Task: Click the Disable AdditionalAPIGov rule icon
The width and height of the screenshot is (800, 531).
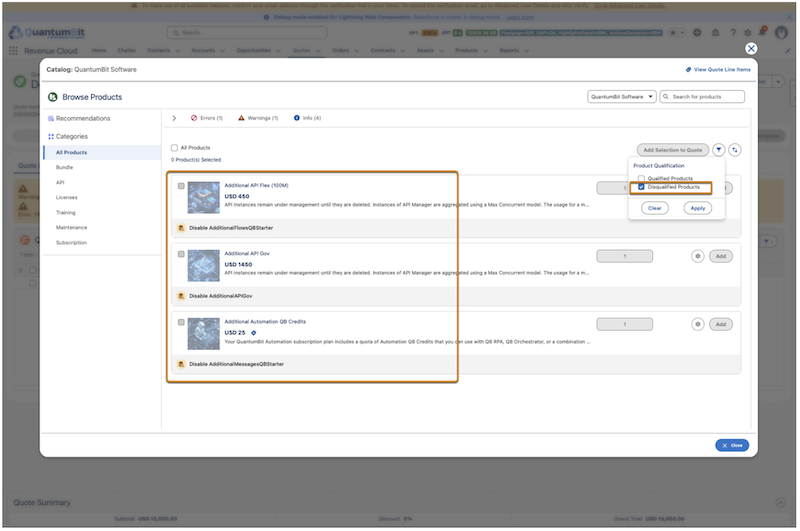Action: click(181, 296)
